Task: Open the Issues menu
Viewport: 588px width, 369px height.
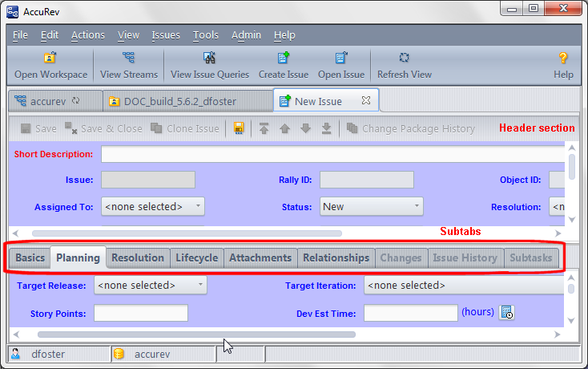Action: click(165, 34)
